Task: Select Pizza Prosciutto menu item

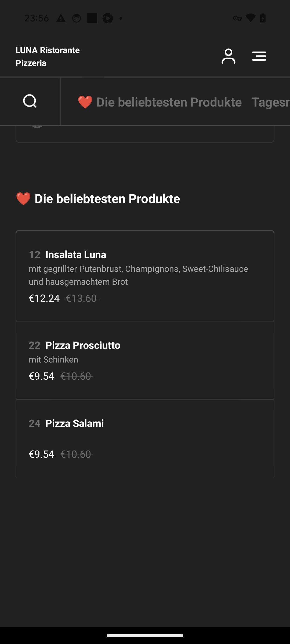Action: pyautogui.click(x=145, y=360)
